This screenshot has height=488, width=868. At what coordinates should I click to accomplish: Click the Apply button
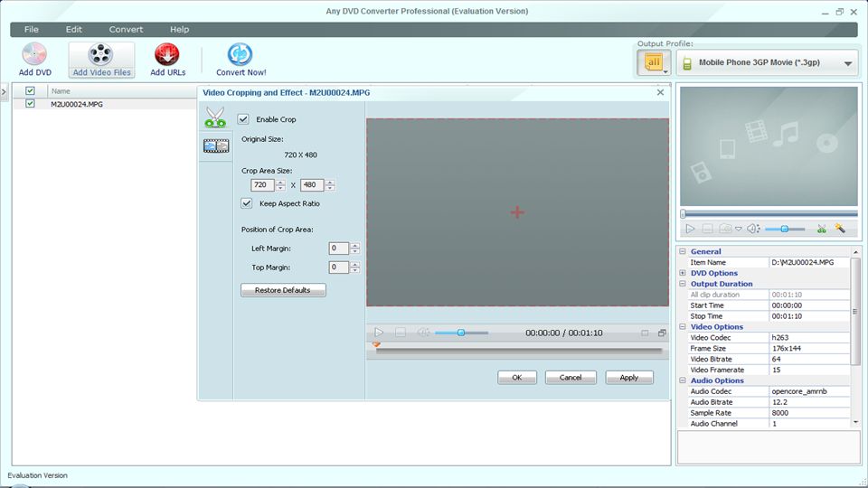629,378
